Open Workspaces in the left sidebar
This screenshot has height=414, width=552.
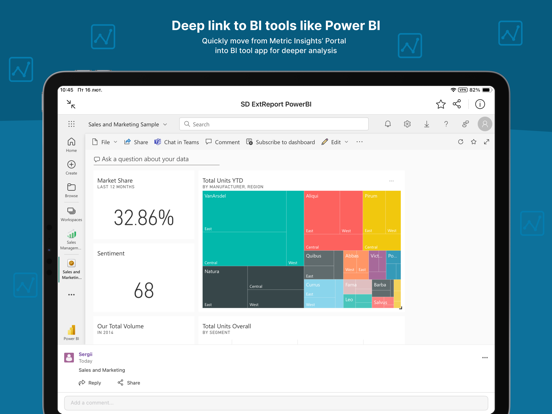click(71, 214)
